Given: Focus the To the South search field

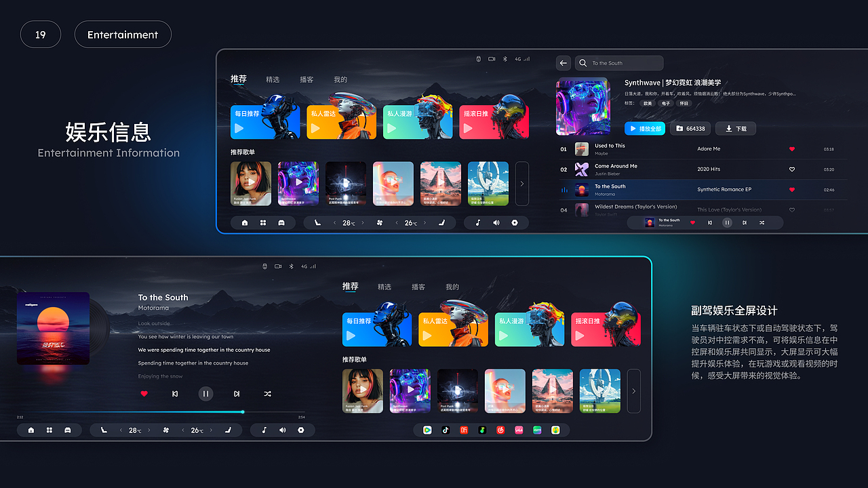Looking at the screenshot, I should [619, 63].
